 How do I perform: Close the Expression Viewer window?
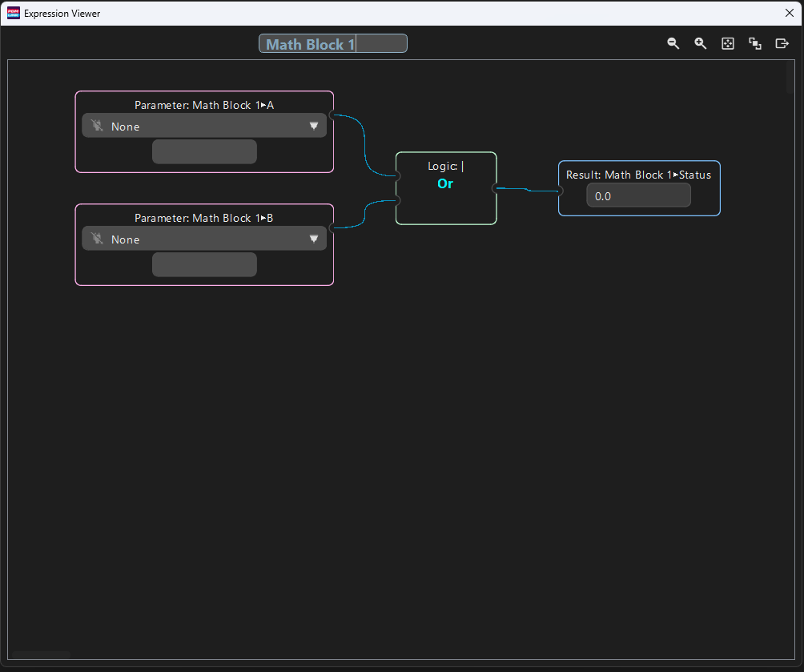[789, 13]
